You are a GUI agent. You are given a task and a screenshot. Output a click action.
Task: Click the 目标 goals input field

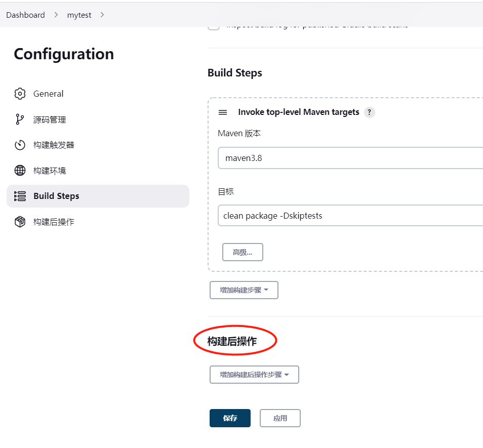pos(350,216)
